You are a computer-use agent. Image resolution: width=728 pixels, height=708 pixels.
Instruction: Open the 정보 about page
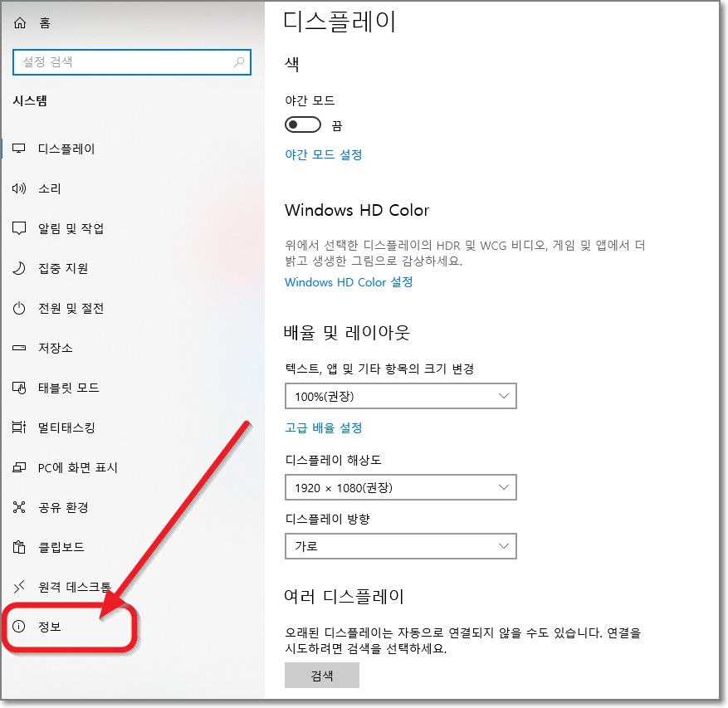click(x=50, y=627)
